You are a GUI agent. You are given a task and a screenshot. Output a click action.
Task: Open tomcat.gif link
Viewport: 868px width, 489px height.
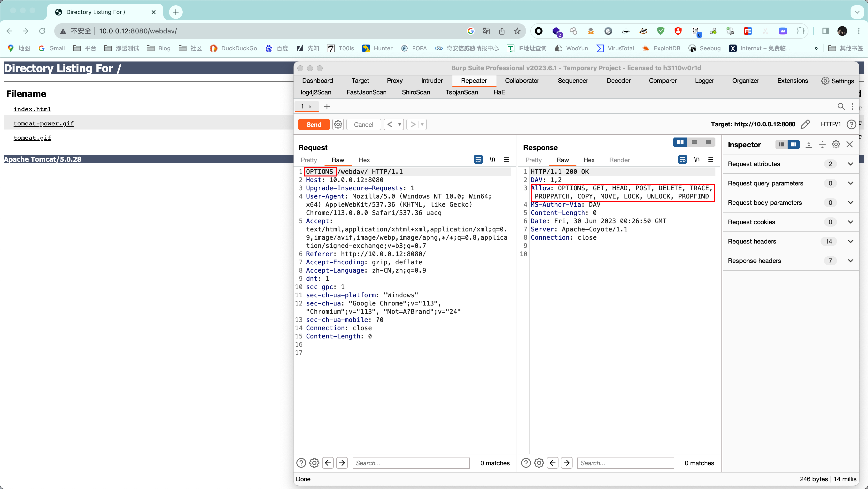[32, 138]
